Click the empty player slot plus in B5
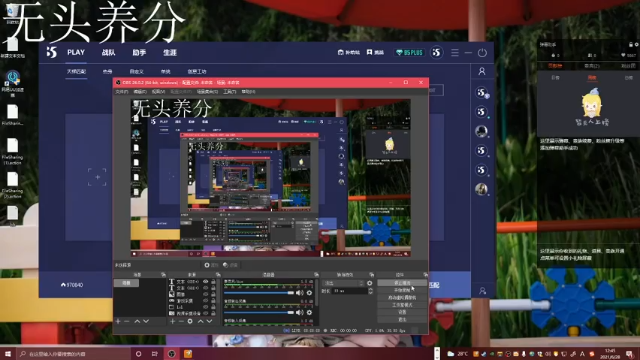Viewport: 640px width, 360px height. click(97, 177)
